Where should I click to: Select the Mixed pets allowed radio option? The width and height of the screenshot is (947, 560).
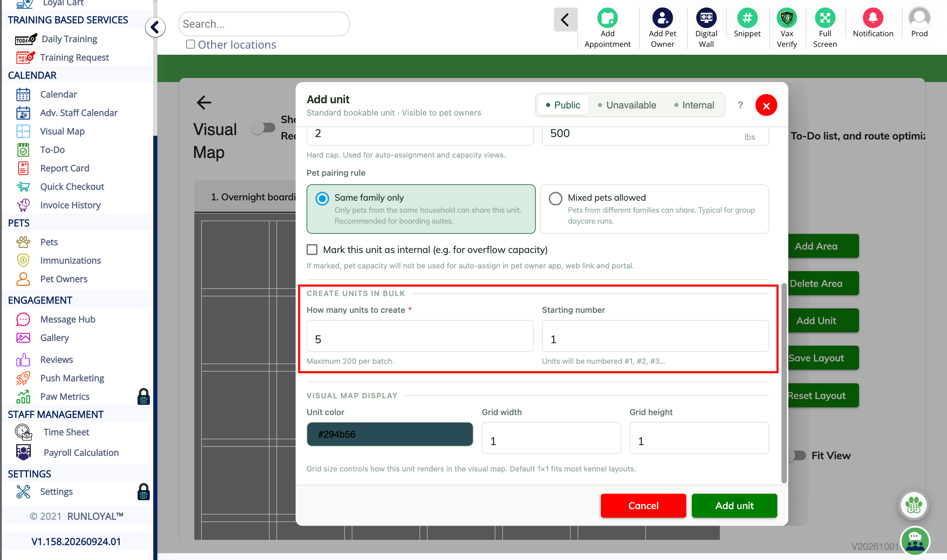pos(555,198)
